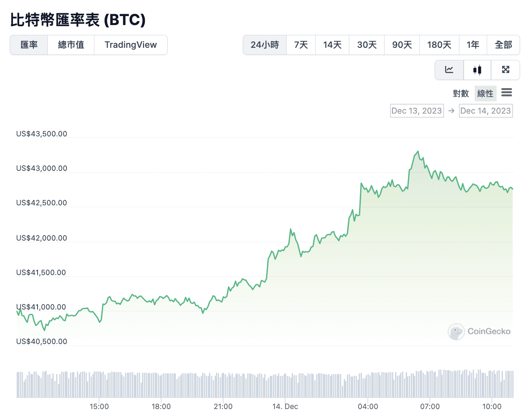
Task: Select the 匯率 tab
Action: click(29, 45)
